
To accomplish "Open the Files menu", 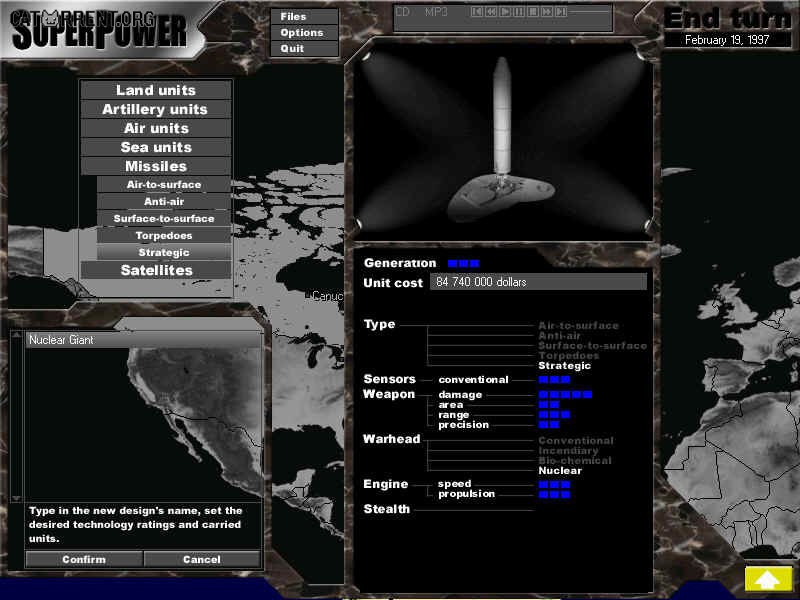I will (304, 16).
